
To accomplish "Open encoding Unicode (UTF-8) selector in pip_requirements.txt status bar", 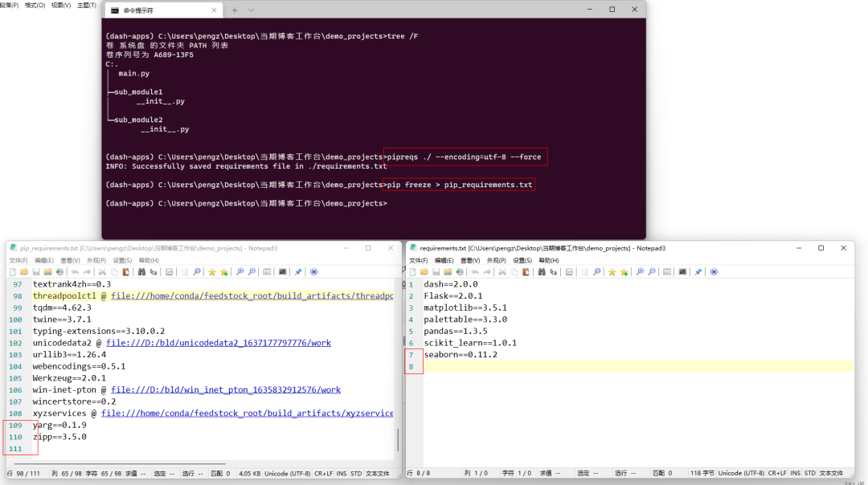I will pyautogui.click(x=287, y=474).
